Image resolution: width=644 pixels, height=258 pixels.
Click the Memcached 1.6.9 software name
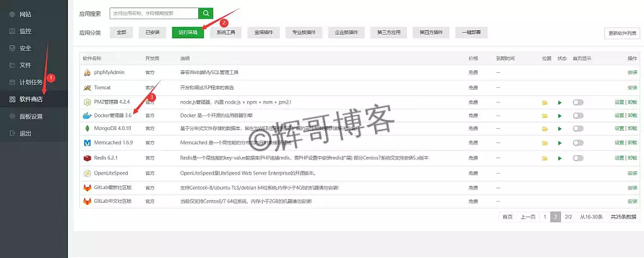pos(113,142)
